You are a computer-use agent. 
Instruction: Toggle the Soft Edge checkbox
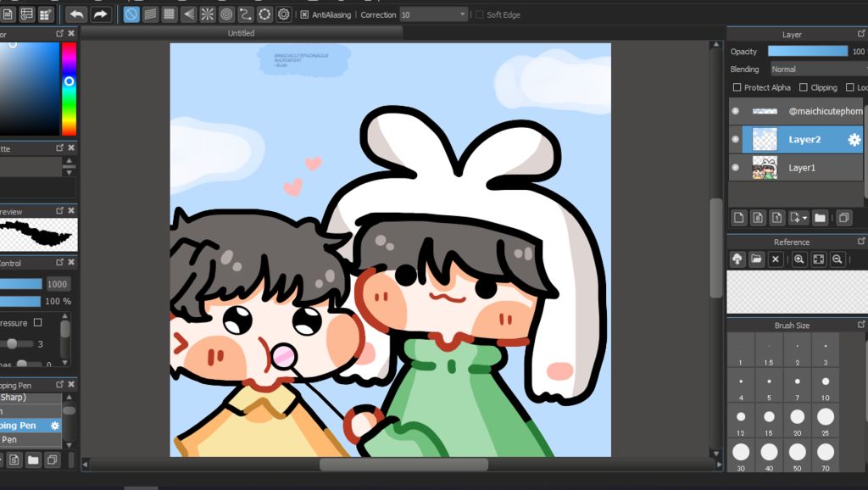pyautogui.click(x=480, y=15)
